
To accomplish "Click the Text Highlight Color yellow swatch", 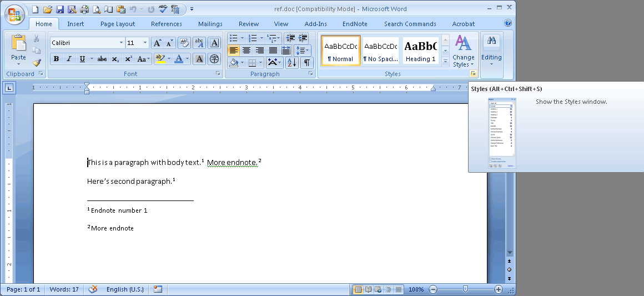I will click(x=160, y=59).
